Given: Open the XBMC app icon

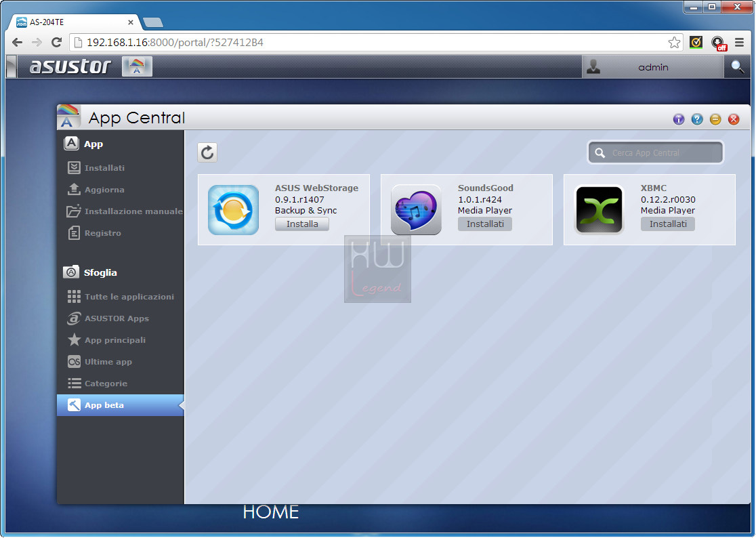Looking at the screenshot, I should [x=599, y=209].
